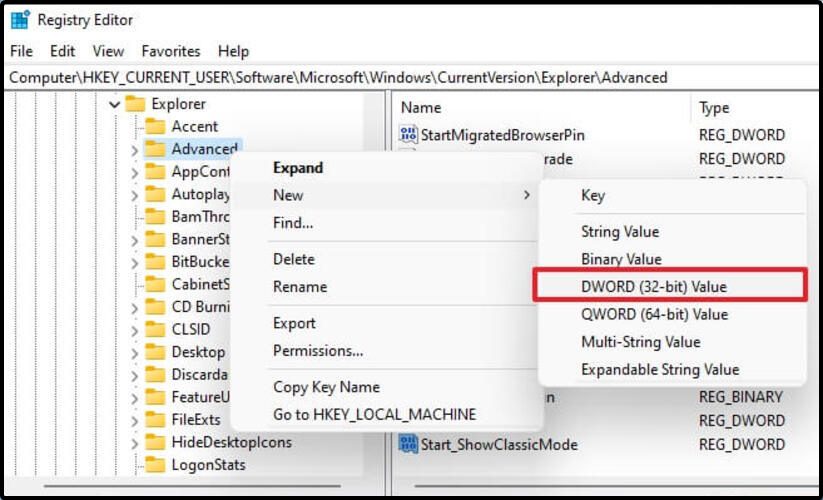Viewport: 823px width, 500px height.
Task: Click the Accent folder icon
Action: (x=155, y=126)
